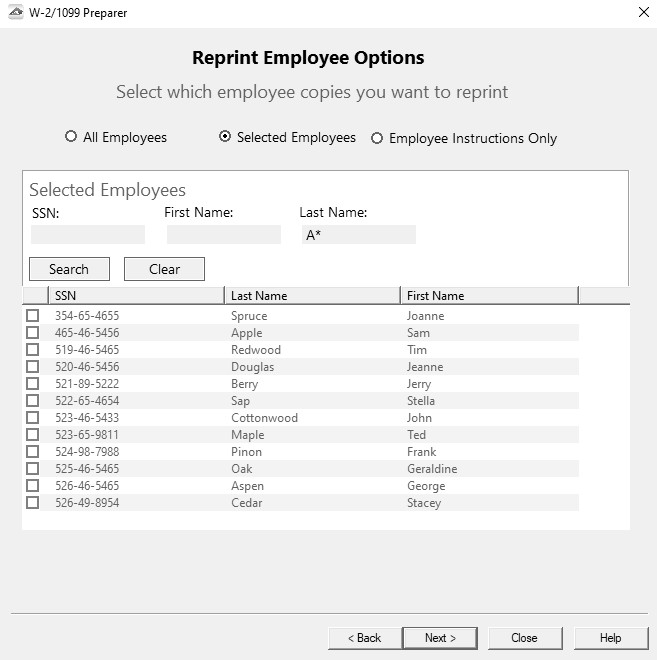Open the Help button
Screen dimensions: 657x660
(x=610, y=638)
